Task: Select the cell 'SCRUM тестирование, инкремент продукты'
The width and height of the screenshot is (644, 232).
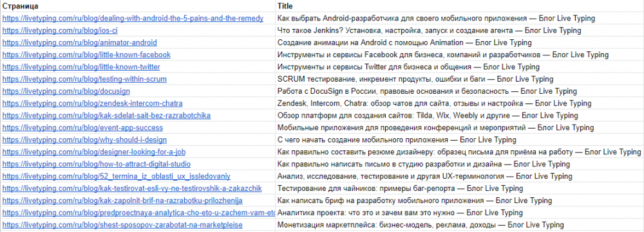Action: [x=460, y=79]
